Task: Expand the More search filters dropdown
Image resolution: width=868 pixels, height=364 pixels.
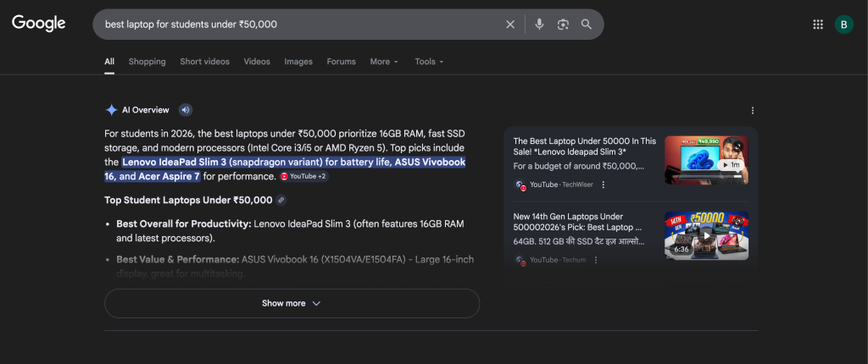Action: click(384, 62)
